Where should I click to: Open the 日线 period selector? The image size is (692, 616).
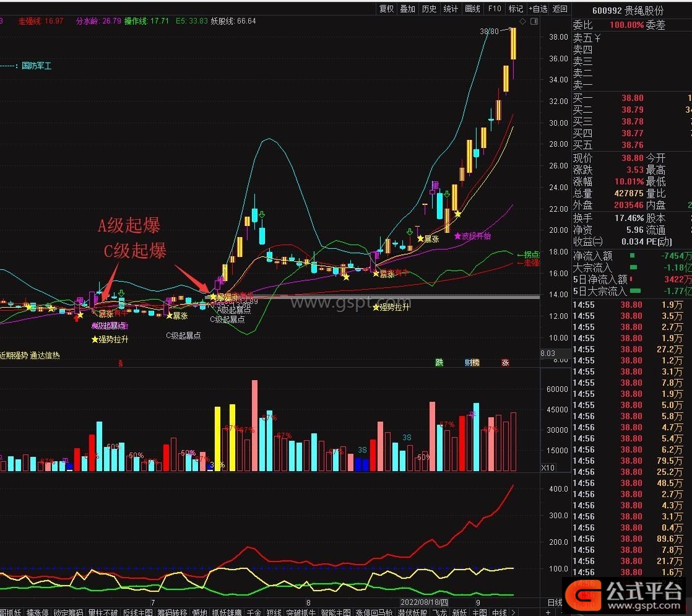(555, 603)
